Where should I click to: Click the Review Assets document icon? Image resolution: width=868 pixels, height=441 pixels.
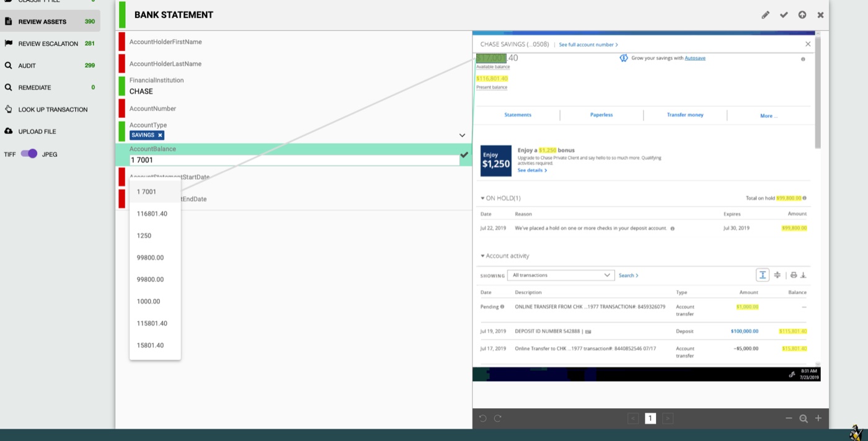point(8,21)
